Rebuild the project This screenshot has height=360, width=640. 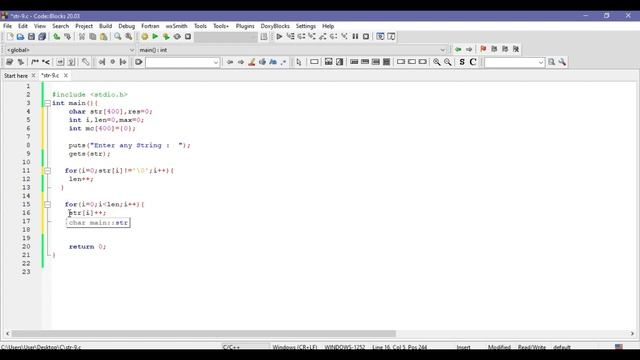click(x=177, y=37)
